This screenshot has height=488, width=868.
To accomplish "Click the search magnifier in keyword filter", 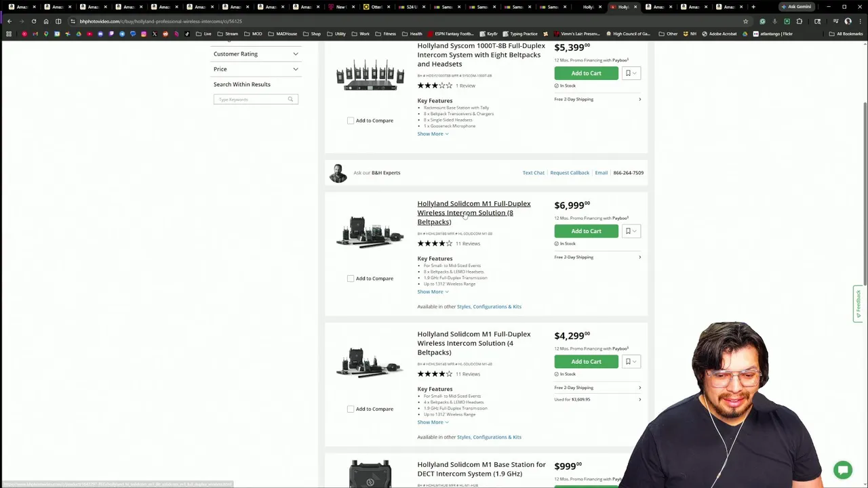I will tap(290, 100).
